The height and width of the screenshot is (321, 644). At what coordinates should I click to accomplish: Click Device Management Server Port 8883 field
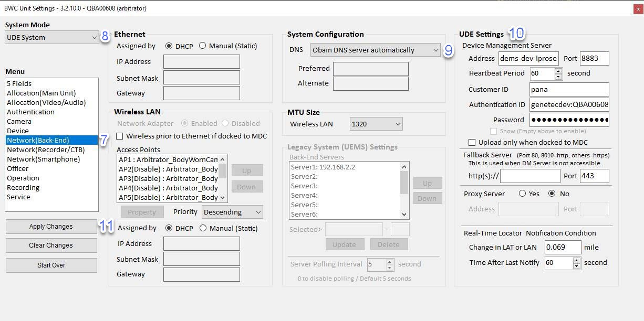pos(595,58)
